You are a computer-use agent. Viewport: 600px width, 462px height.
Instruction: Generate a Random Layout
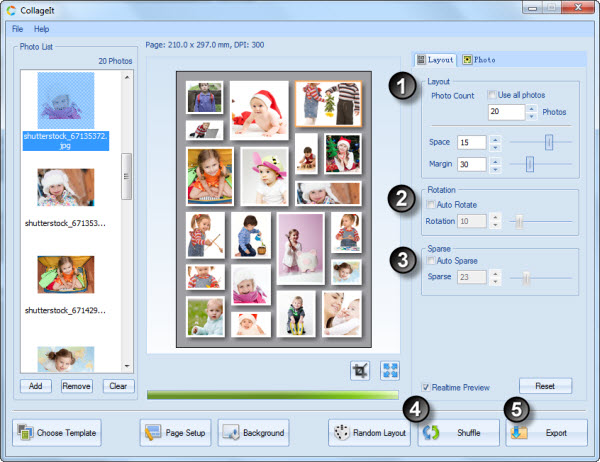(370, 433)
